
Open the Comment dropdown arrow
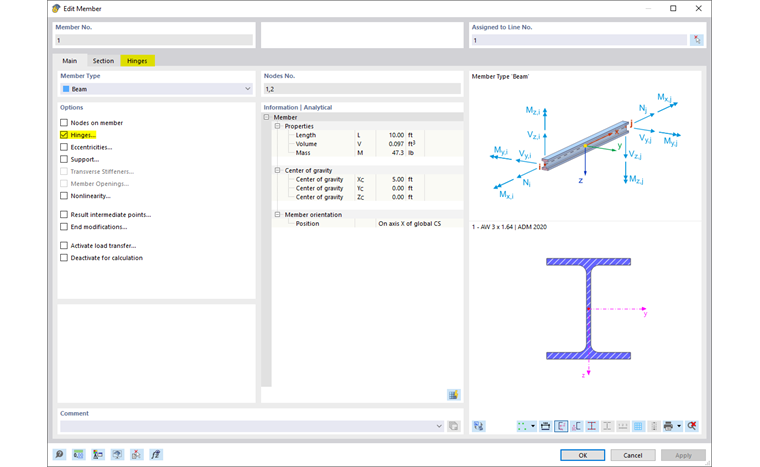[x=439, y=426]
